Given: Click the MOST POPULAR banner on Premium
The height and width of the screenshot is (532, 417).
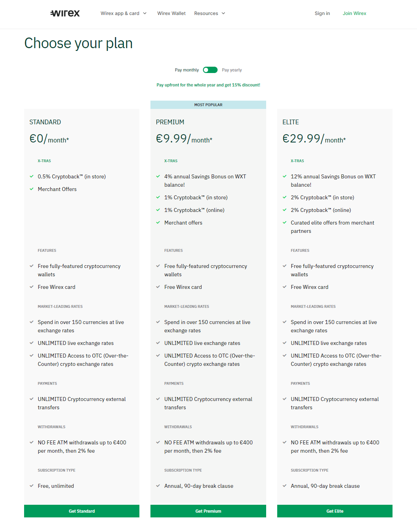Looking at the screenshot, I should [208, 105].
